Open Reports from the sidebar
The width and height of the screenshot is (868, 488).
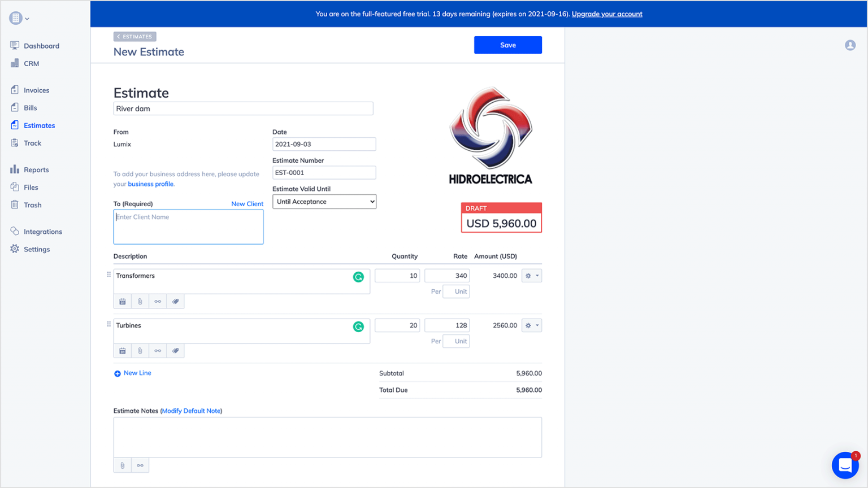click(36, 169)
